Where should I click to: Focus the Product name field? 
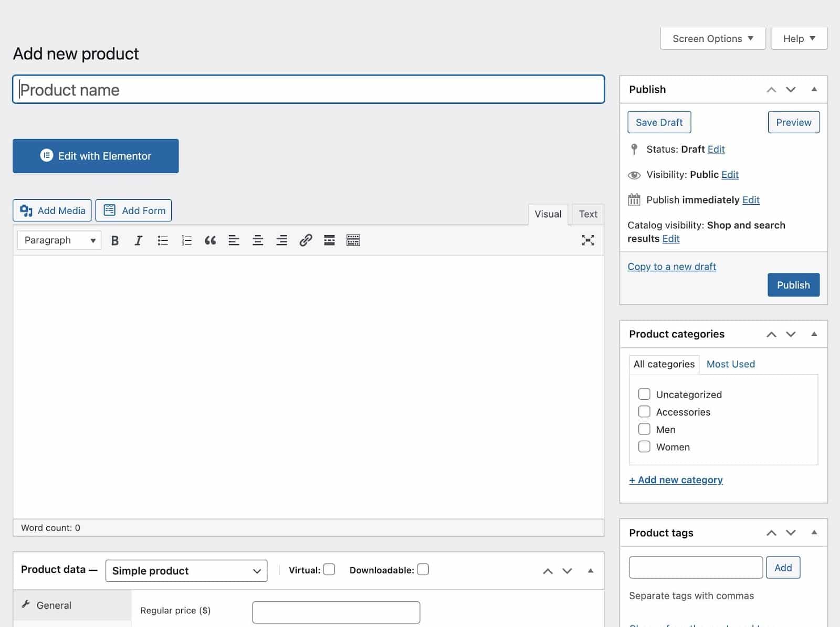click(x=308, y=90)
